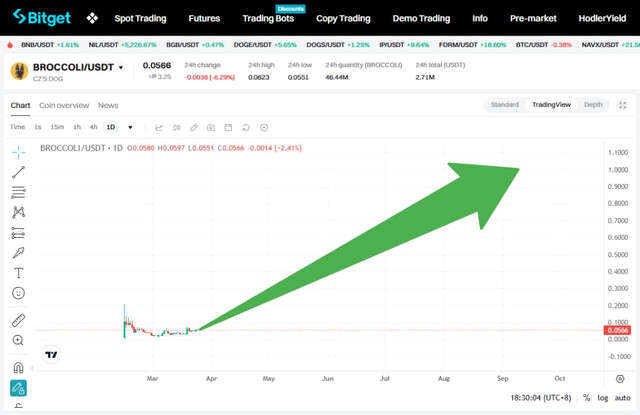
Task: Open the apps grid menu icon
Action: 92,18
